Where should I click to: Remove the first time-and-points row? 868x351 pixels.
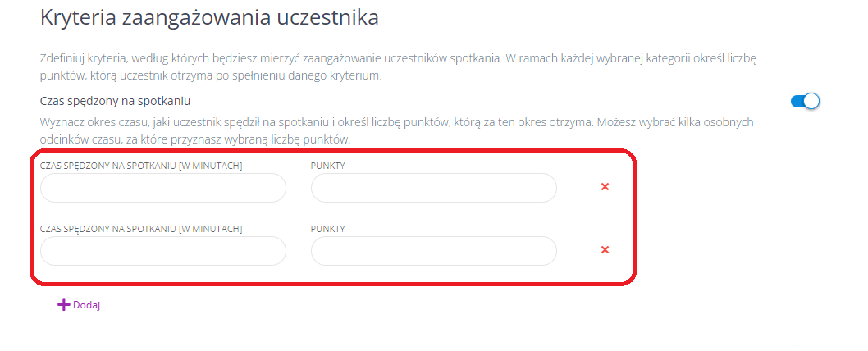click(605, 187)
